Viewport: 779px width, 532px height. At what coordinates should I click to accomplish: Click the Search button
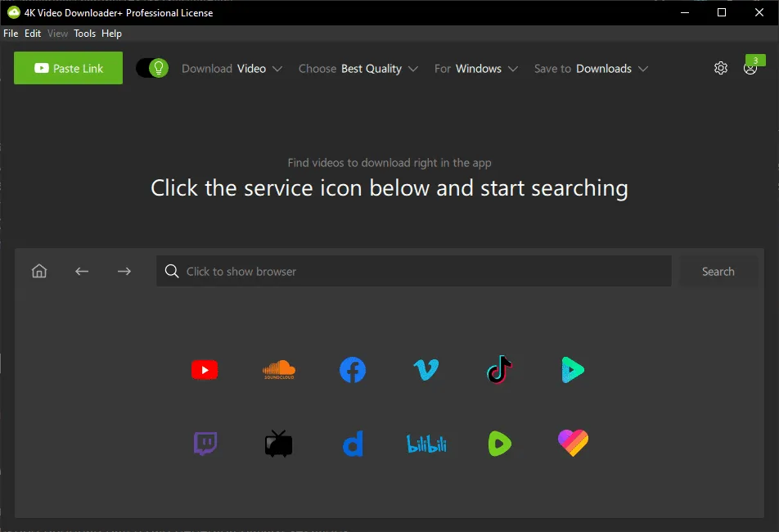point(718,271)
